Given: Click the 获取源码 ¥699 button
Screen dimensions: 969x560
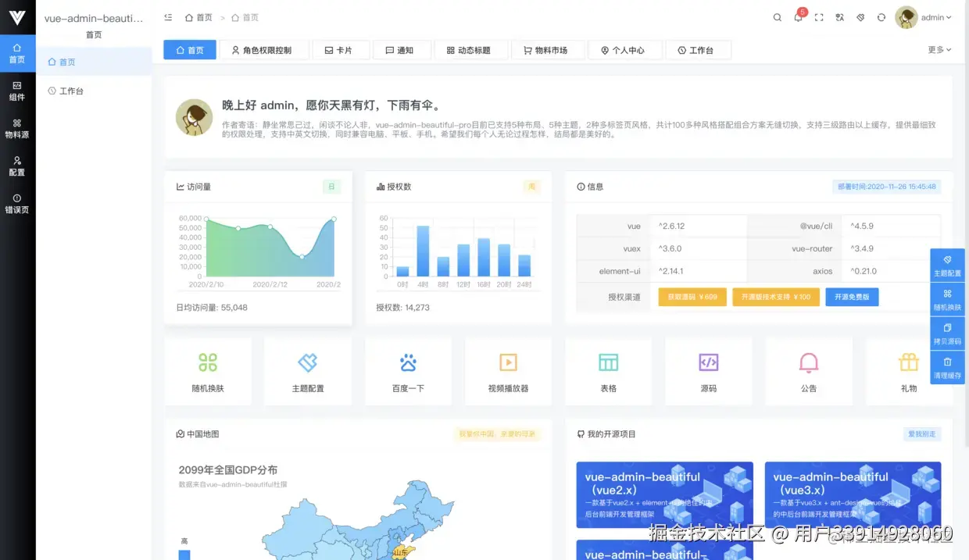Looking at the screenshot, I should 692,297.
